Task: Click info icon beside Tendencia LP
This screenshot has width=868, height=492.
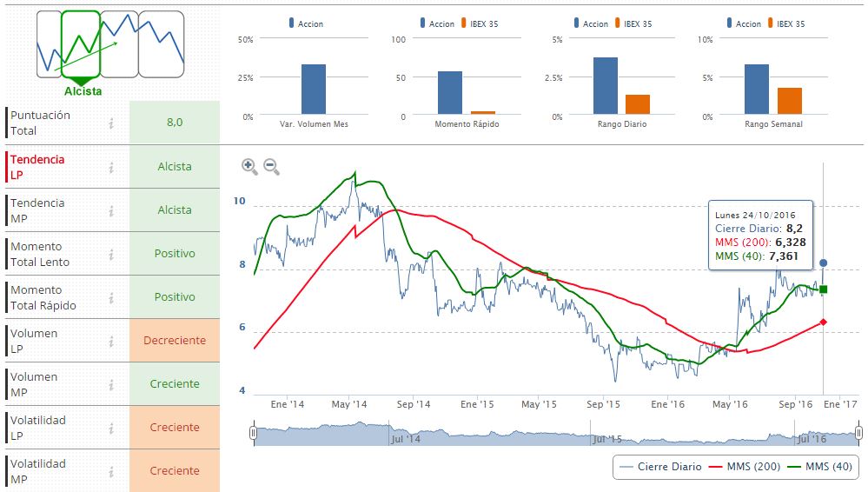Action: (111, 167)
